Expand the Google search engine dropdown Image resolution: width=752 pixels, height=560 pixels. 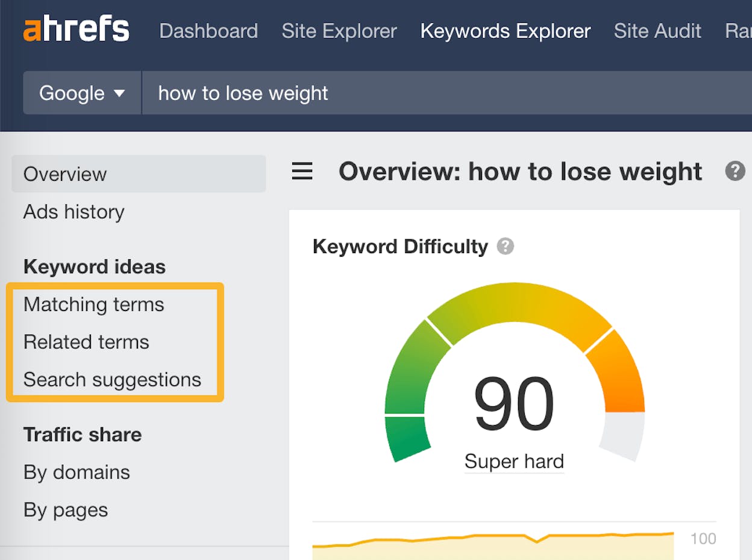tap(82, 93)
